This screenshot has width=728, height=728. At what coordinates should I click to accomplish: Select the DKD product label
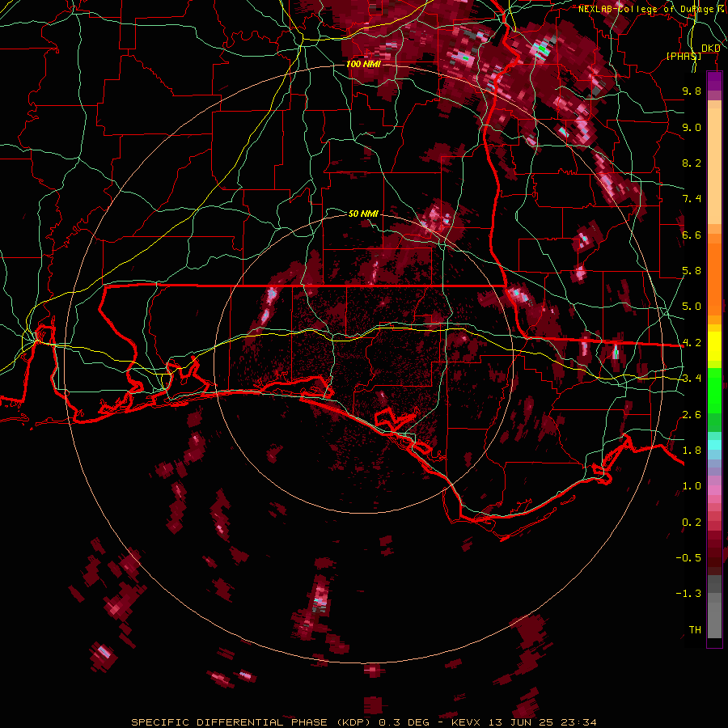click(x=710, y=48)
